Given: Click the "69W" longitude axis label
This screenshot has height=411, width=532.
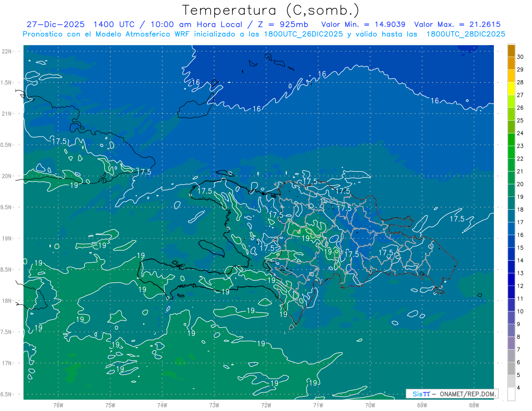Looking at the screenshot, I should 422,405.
